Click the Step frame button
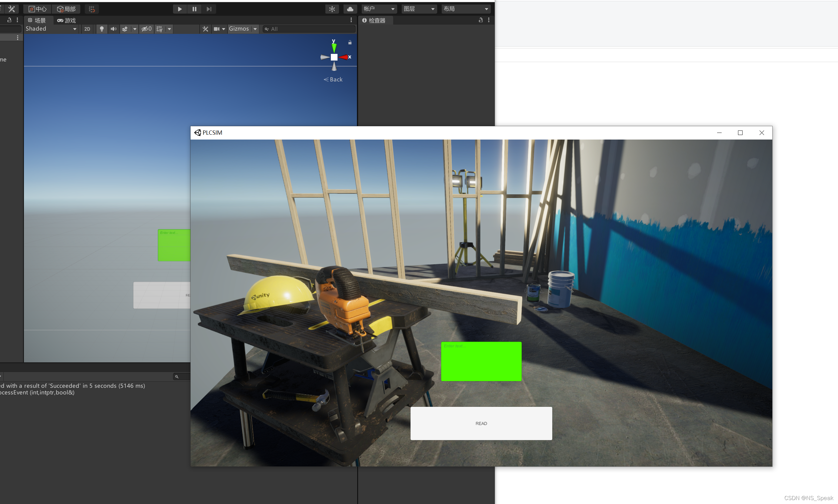 (209, 9)
